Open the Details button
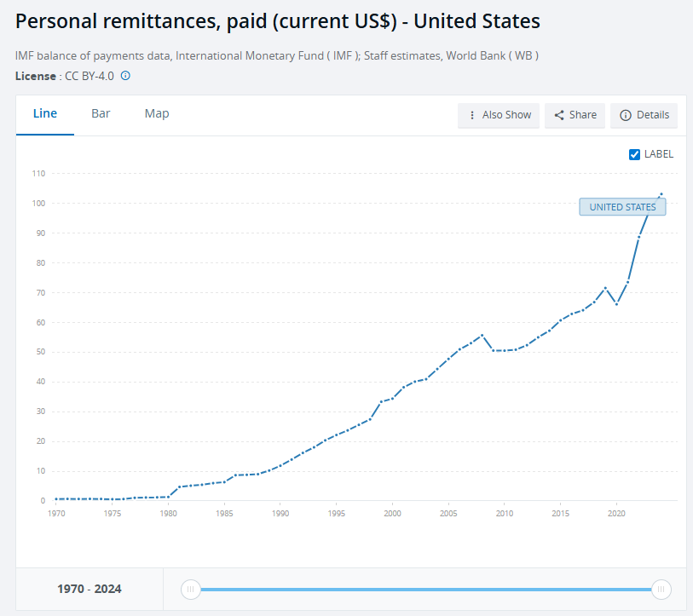The width and height of the screenshot is (693, 616). [x=644, y=115]
